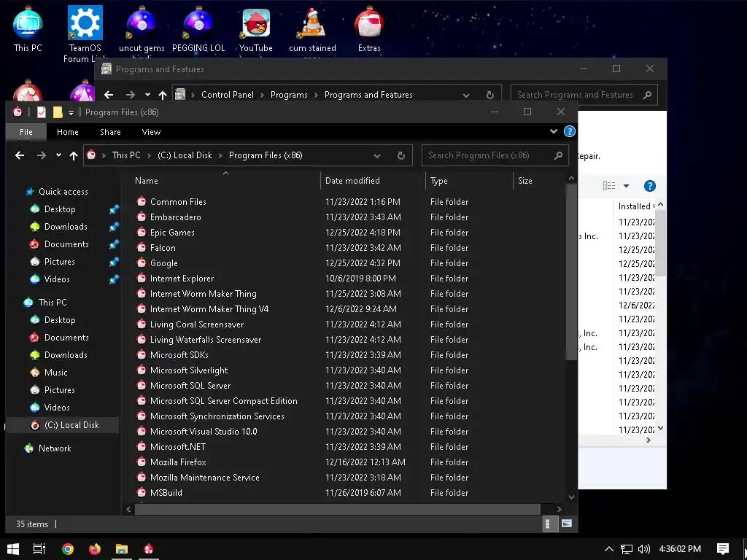747x560 pixels.
Task: Open the Action Center notifications icon
Action: point(723,548)
